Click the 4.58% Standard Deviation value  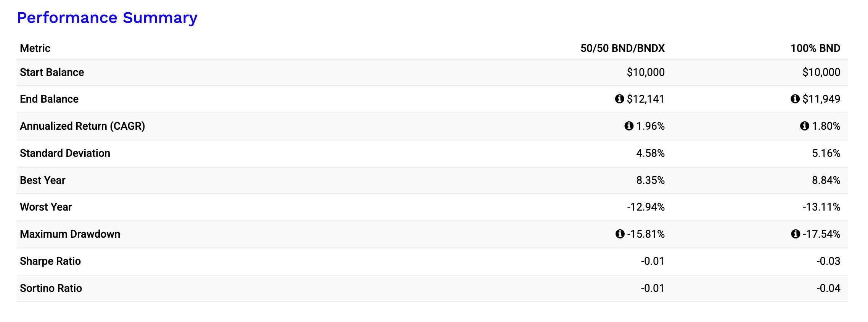(x=650, y=153)
